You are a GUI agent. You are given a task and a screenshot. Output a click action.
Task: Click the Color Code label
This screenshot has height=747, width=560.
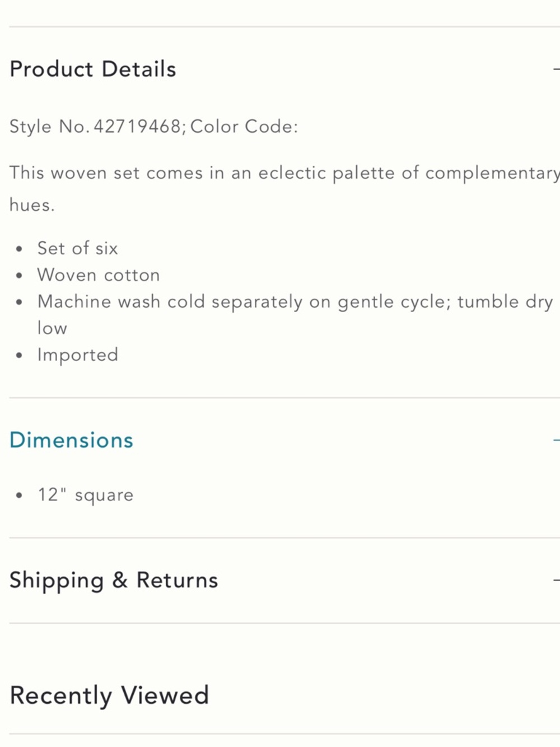click(x=244, y=127)
